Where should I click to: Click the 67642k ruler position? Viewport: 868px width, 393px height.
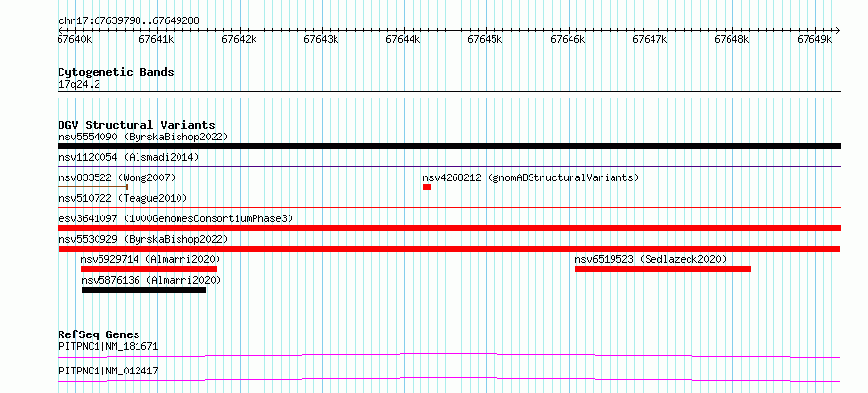(x=239, y=39)
